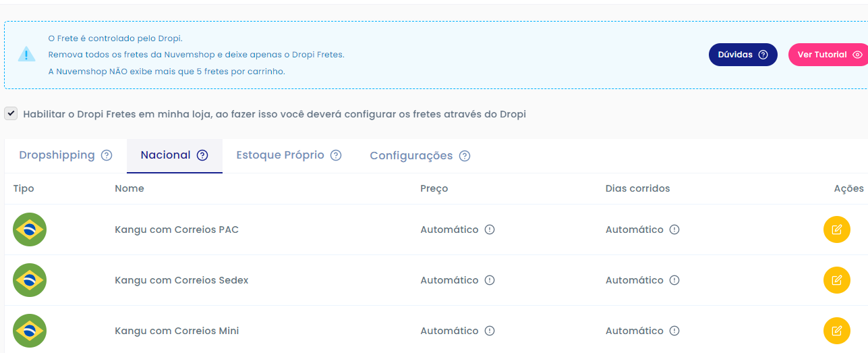The width and height of the screenshot is (868, 353).
Task: Open the Estoque Próprio tab
Action: click(x=289, y=155)
